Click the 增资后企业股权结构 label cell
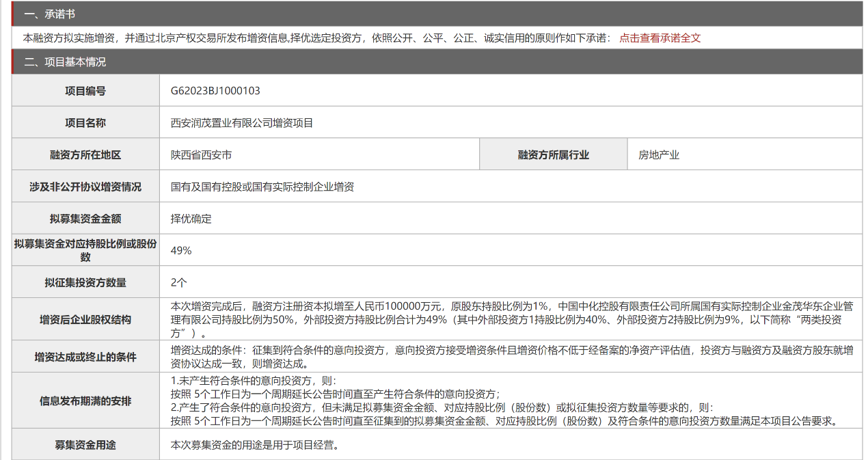 [85, 319]
